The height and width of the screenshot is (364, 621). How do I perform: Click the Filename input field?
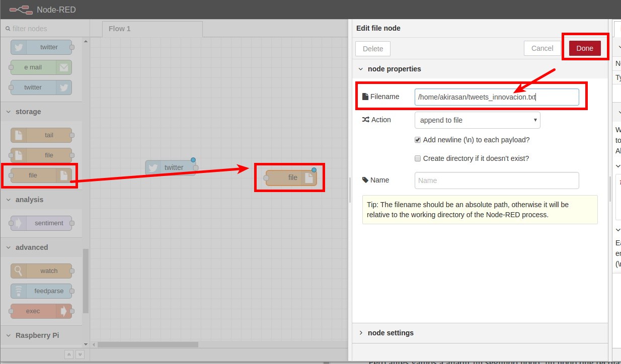[x=497, y=97]
